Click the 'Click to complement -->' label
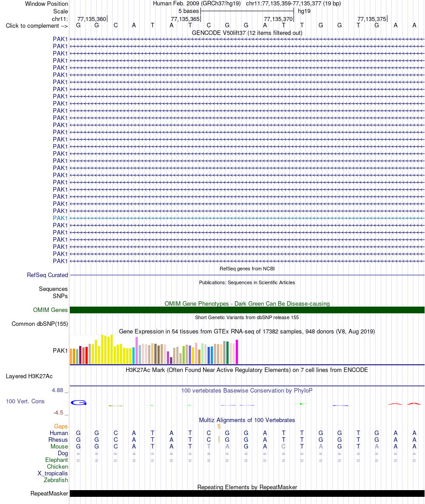This screenshot has height=504, width=425. point(37,26)
